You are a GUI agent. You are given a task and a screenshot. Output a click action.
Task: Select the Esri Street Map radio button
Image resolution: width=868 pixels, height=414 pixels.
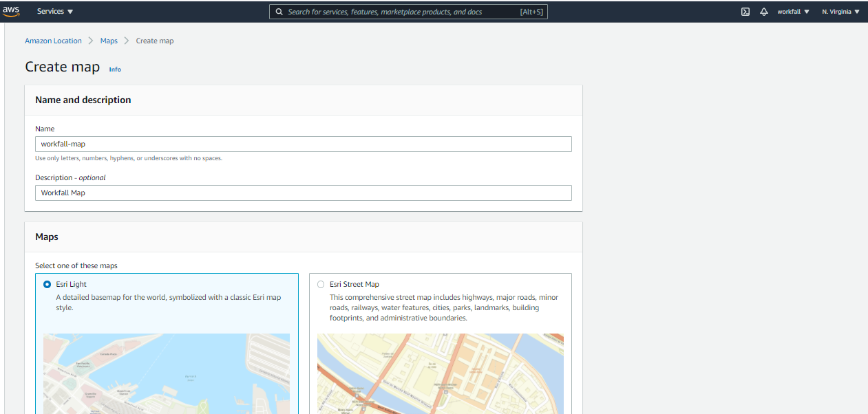click(x=321, y=284)
